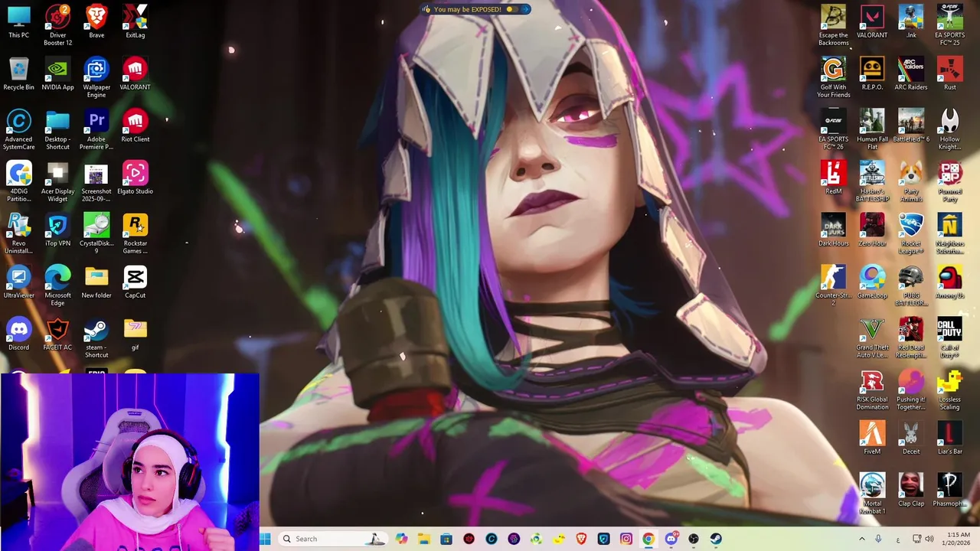Select RISK Global Domination shortcut
This screenshot has height=551, width=980.
click(872, 390)
